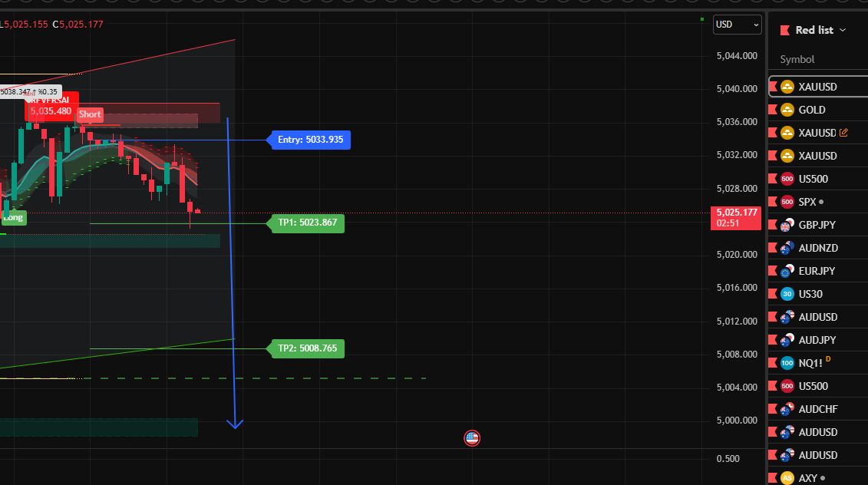Toggle the red flag on EURJPY
Viewport: 868px width, 485px height.
(x=773, y=271)
